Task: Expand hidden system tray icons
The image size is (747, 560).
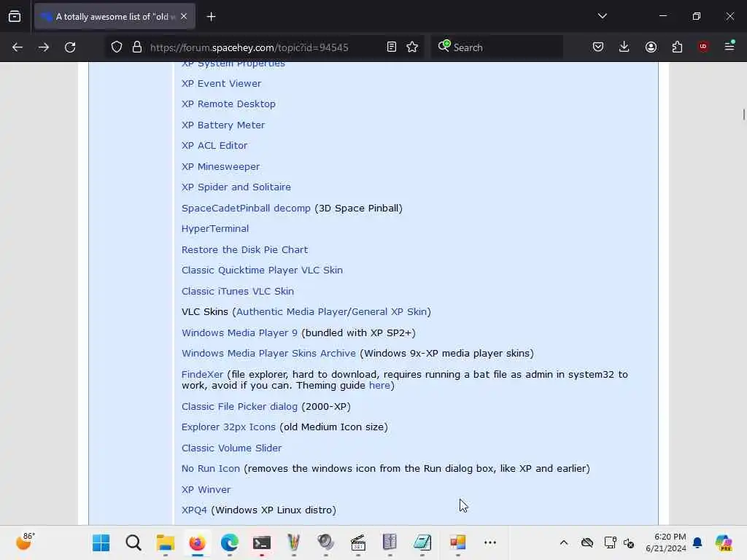Action: [x=564, y=542]
